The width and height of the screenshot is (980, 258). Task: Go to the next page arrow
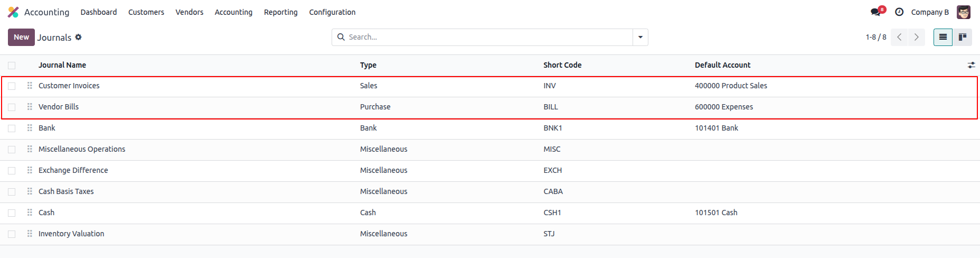pos(916,37)
